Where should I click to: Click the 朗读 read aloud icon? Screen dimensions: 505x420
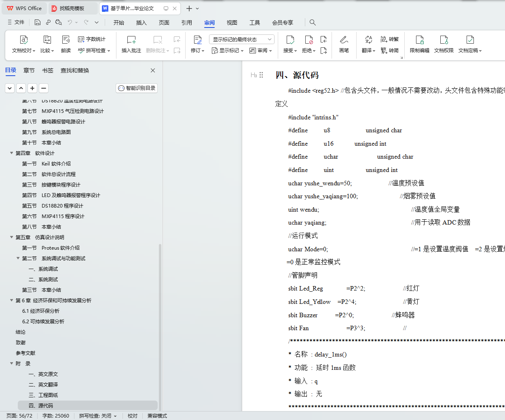(66, 40)
